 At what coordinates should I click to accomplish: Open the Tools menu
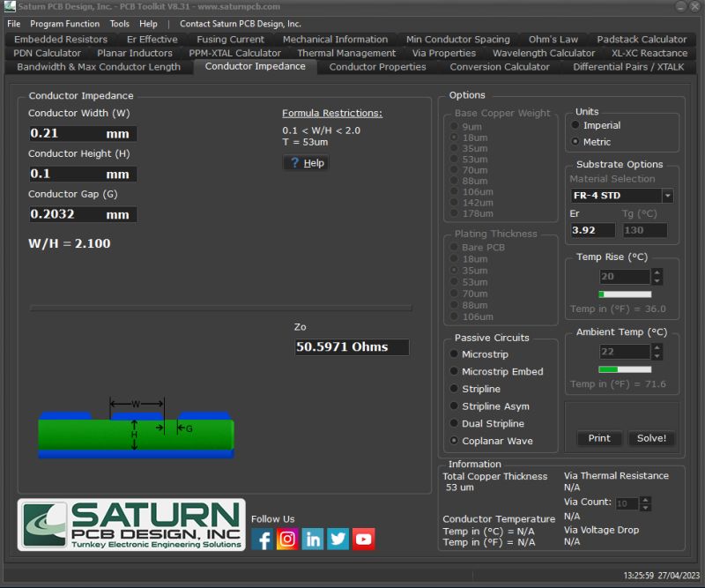tap(119, 24)
